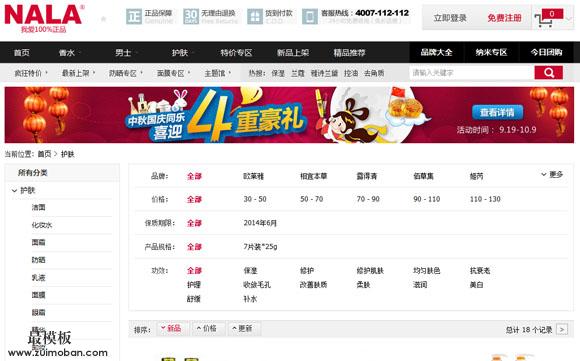Click the keyword search input field
The height and width of the screenshot is (361, 580).
pyautogui.click(x=472, y=73)
